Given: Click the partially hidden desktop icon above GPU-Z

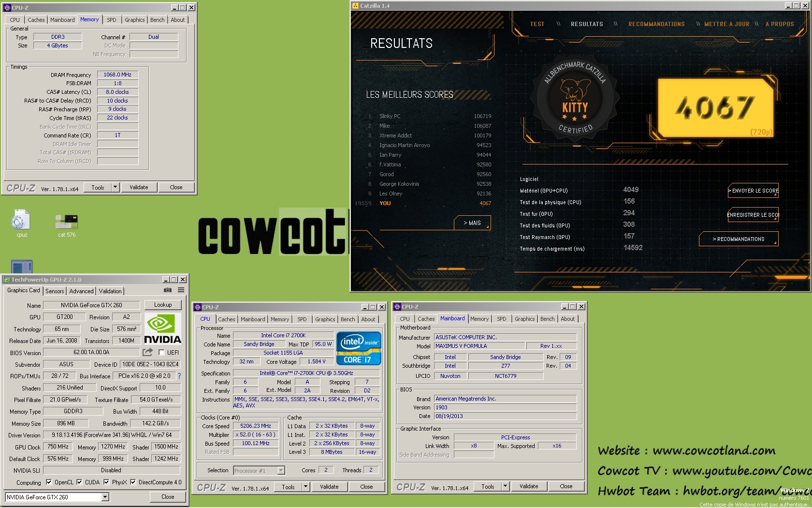Looking at the screenshot, I should [x=22, y=267].
